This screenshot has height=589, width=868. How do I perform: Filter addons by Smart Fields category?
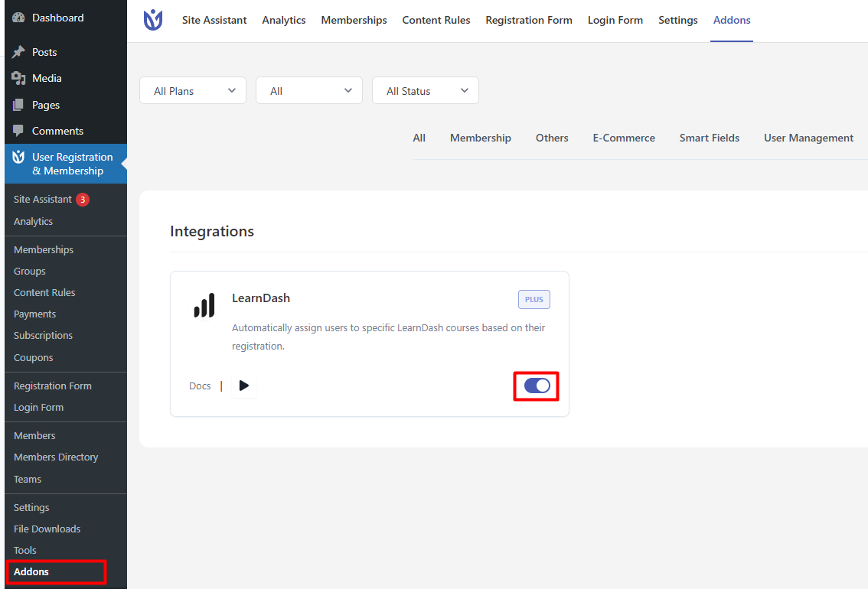(709, 138)
